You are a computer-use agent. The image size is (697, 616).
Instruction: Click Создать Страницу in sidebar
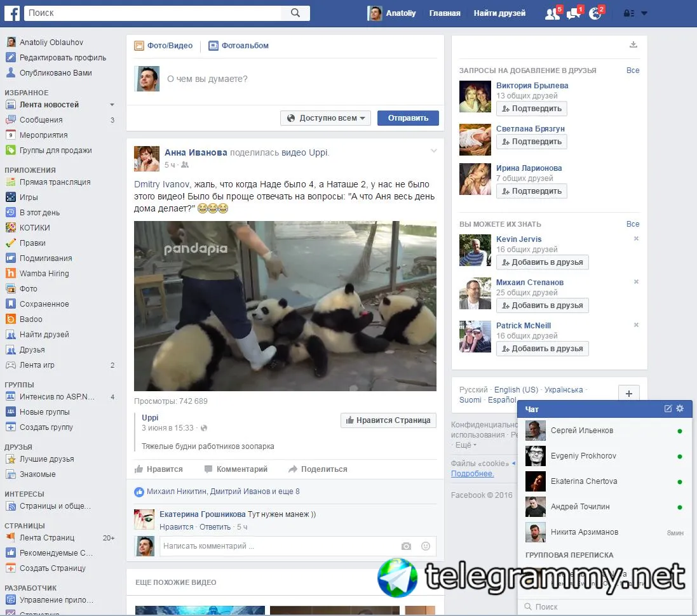point(53,568)
